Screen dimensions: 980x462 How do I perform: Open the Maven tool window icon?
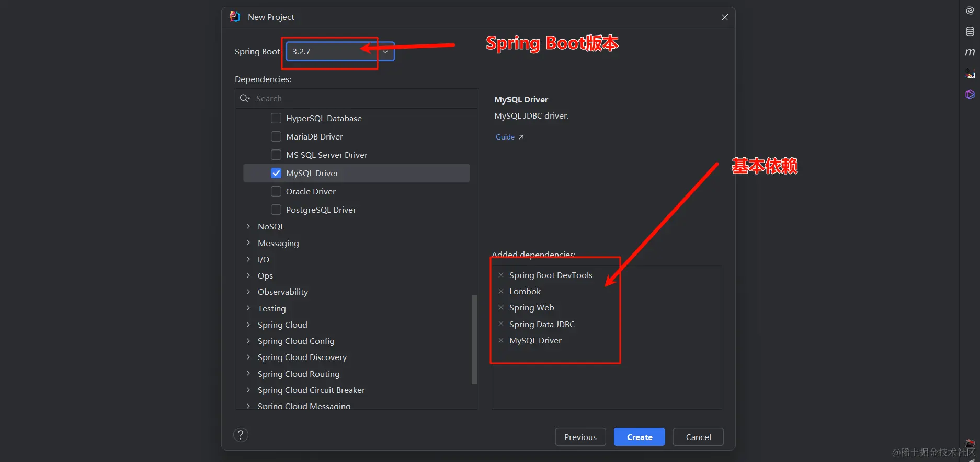coord(970,52)
